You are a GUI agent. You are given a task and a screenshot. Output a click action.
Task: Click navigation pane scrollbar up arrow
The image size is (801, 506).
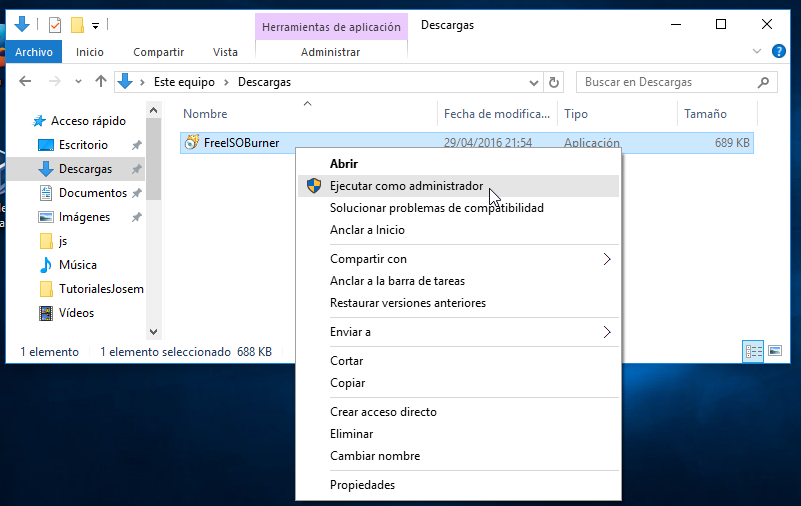[x=153, y=110]
